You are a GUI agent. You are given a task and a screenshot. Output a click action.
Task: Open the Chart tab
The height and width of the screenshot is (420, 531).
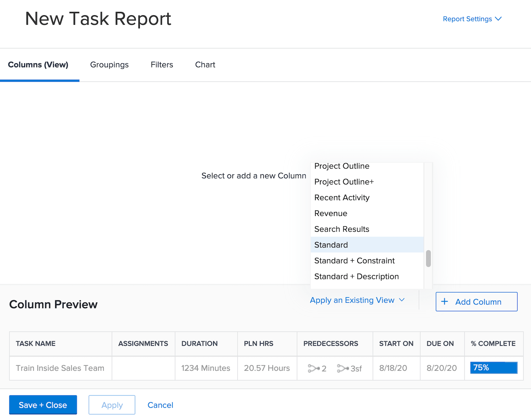coord(205,65)
